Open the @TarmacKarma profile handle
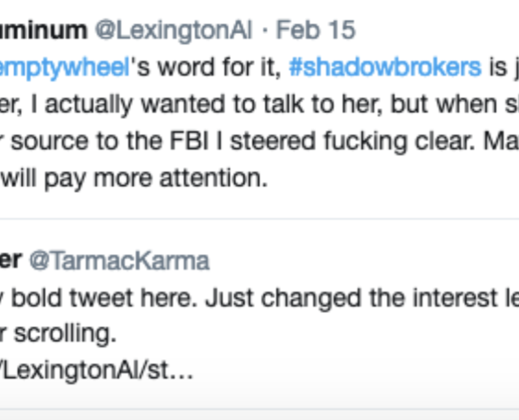519x420 pixels. (x=119, y=261)
